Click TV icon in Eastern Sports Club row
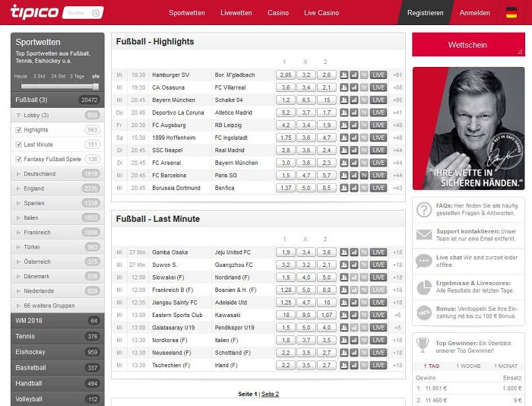 pos(364,315)
